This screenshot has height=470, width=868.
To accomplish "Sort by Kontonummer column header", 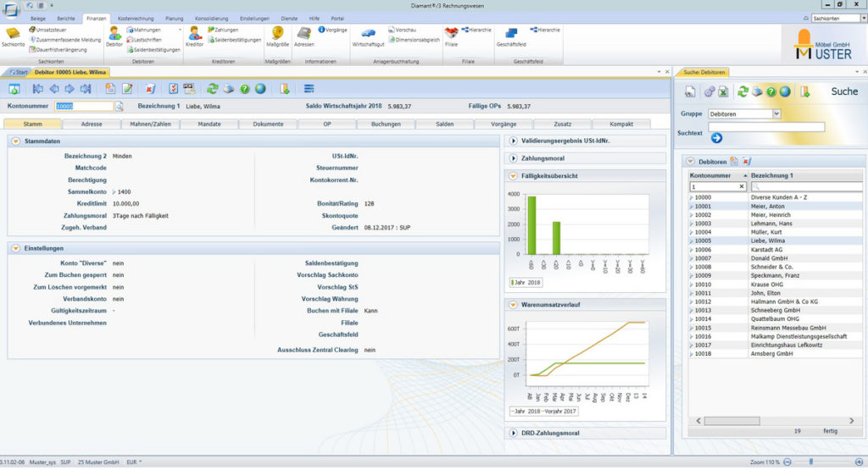I will coord(718,176).
